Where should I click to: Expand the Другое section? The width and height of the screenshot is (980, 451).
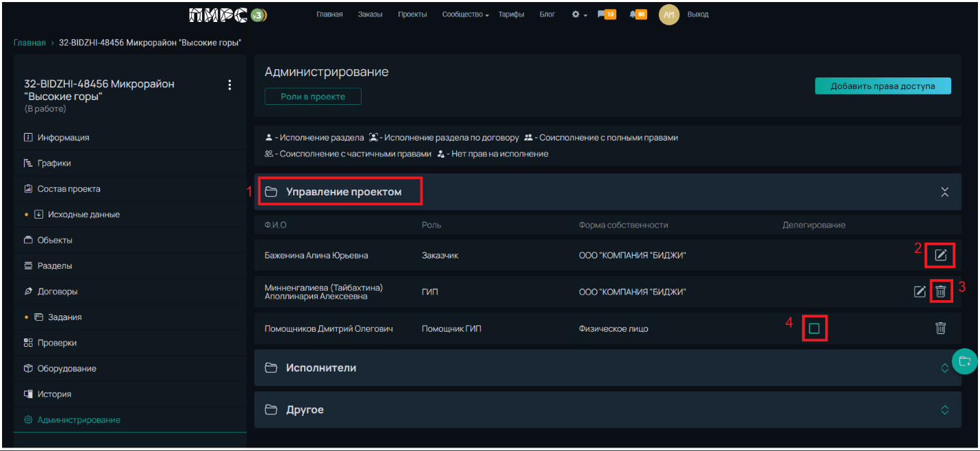[945, 410]
